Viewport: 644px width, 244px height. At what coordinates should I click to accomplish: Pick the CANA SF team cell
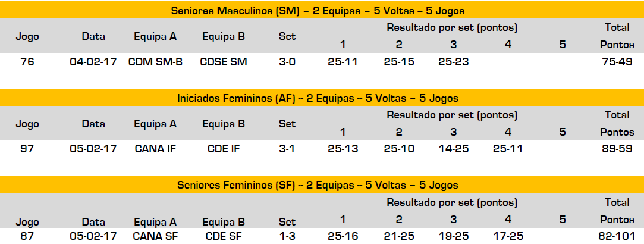[x=155, y=236]
